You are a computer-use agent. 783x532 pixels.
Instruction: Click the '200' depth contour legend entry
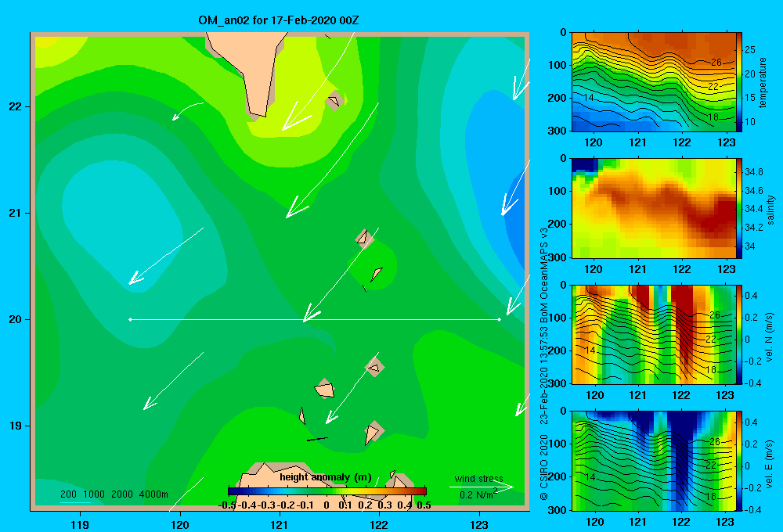click(x=68, y=494)
